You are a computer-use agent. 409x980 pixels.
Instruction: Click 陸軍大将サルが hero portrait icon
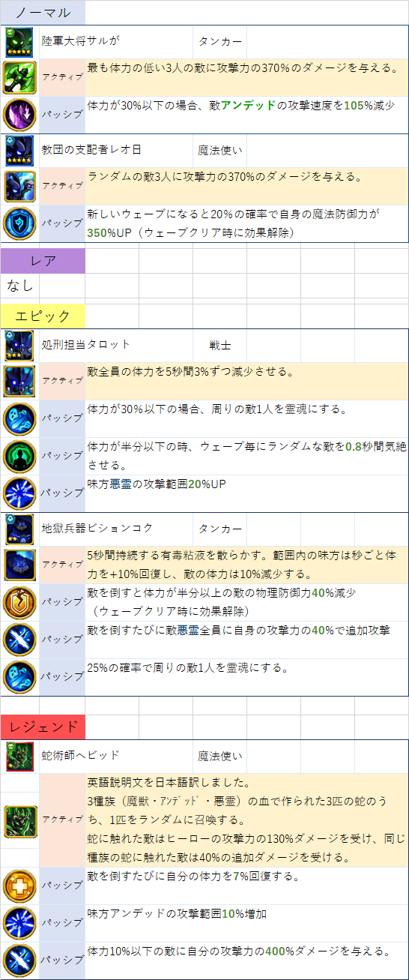19,42
